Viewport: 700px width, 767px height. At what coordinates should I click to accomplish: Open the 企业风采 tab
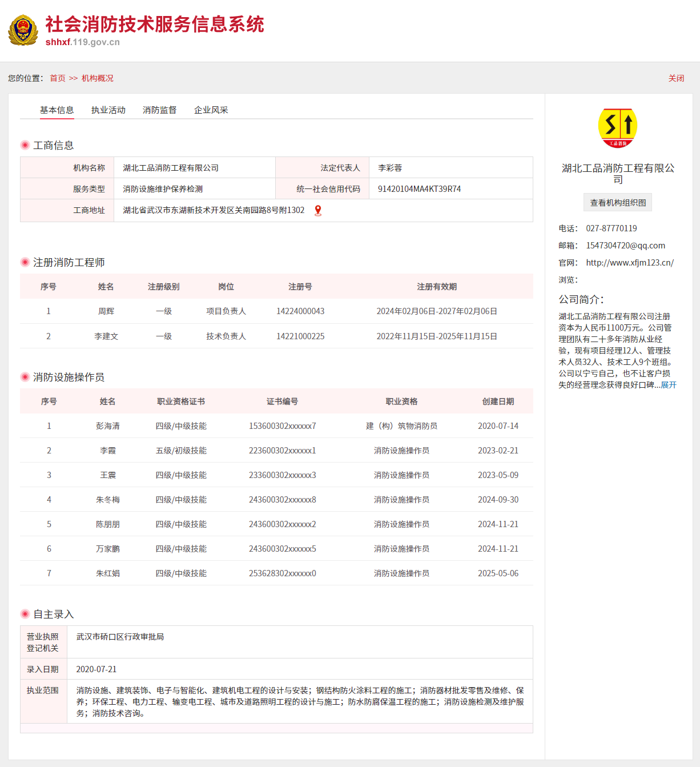point(211,110)
